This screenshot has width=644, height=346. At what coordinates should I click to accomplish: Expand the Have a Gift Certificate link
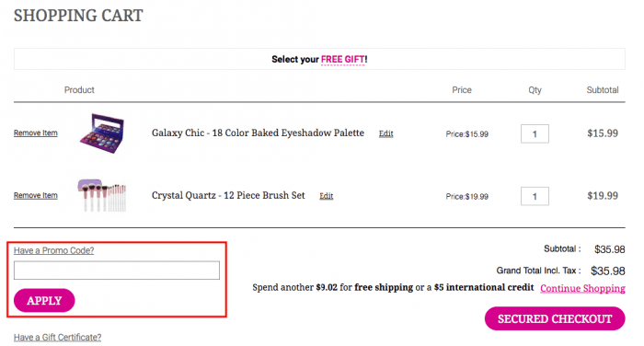click(57, 338)
